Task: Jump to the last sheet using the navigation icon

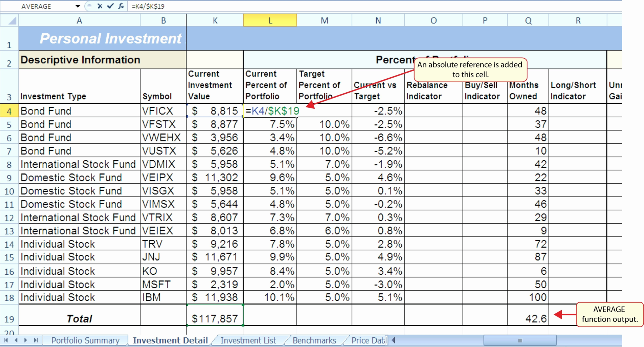Action: pos(35,340)
